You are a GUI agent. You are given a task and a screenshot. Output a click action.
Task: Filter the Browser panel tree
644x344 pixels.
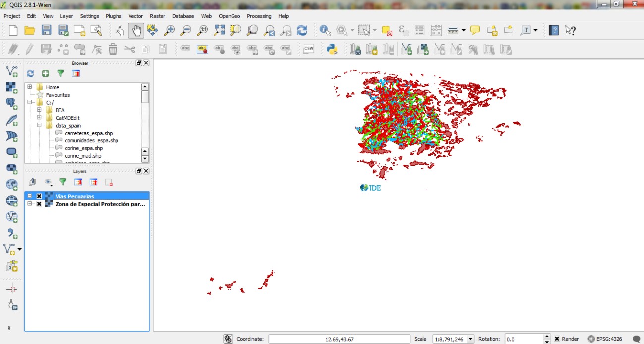[x=60, y=73]
